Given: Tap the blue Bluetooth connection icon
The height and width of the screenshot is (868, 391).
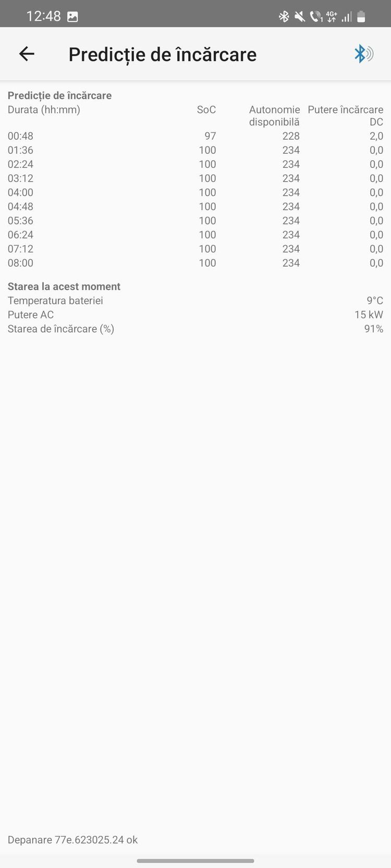Looking at the screenshot, I should (x=363, y=54).
